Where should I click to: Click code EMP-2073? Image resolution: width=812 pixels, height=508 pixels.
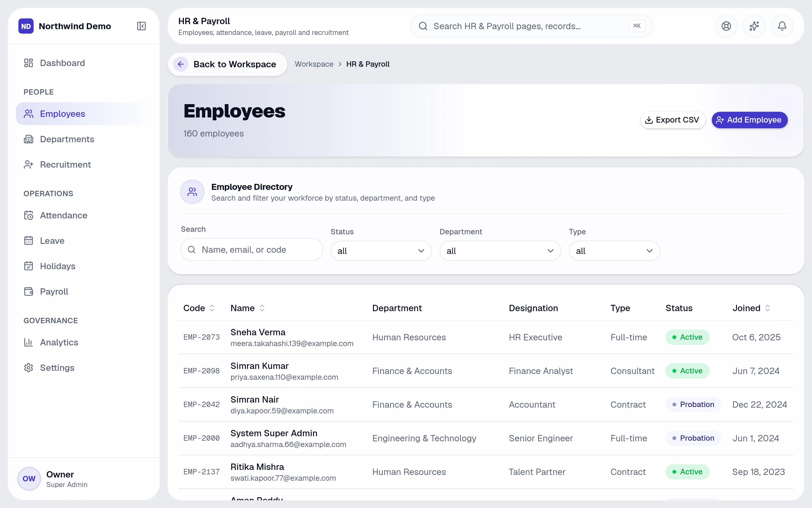[201, 337]
